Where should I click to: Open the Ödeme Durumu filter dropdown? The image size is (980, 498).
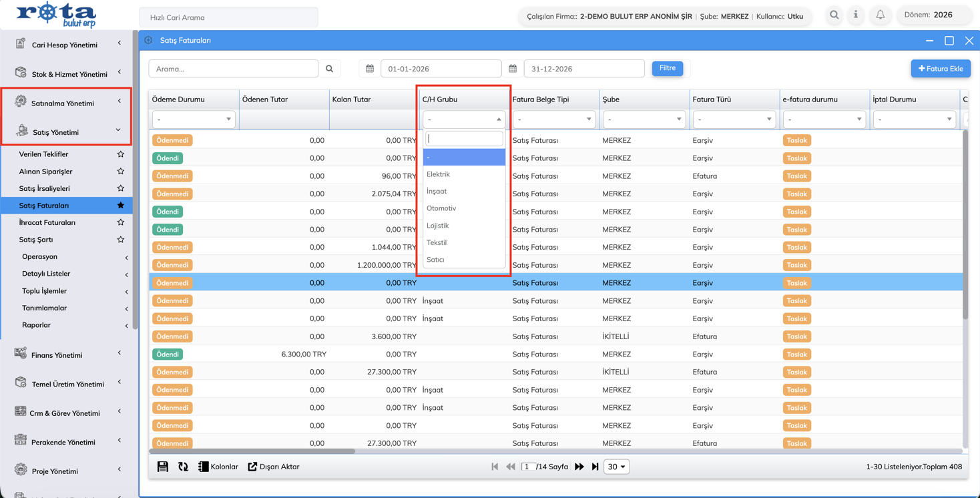pyautogui.click(x=194, y=119)
